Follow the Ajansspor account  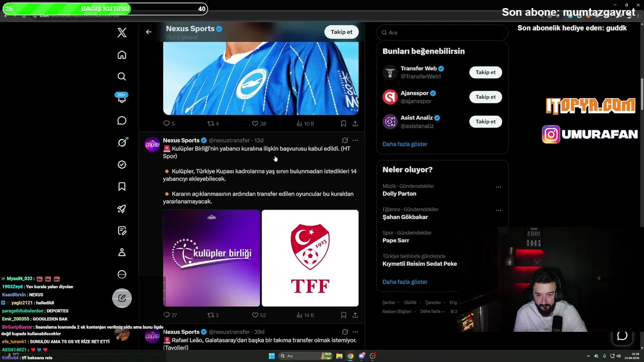click(486, 97)
